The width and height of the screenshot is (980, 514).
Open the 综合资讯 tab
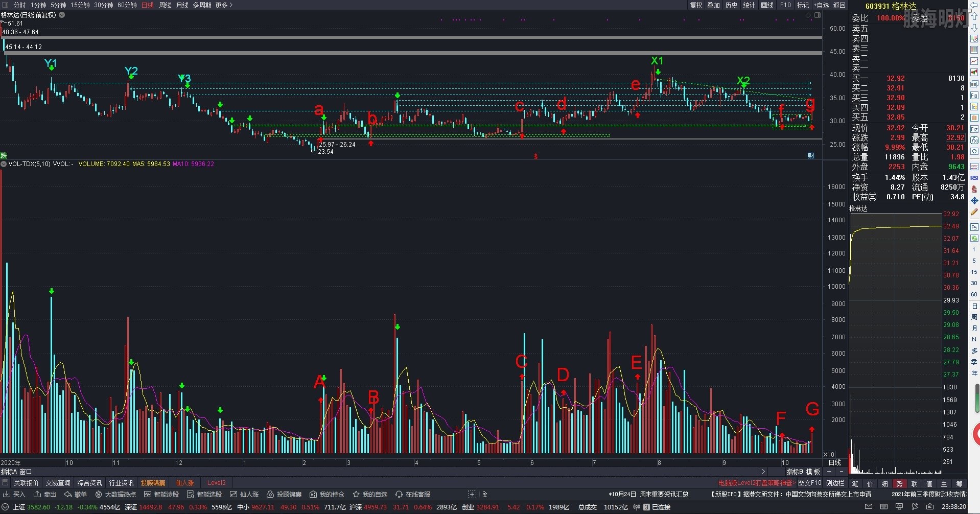(89, 483)
